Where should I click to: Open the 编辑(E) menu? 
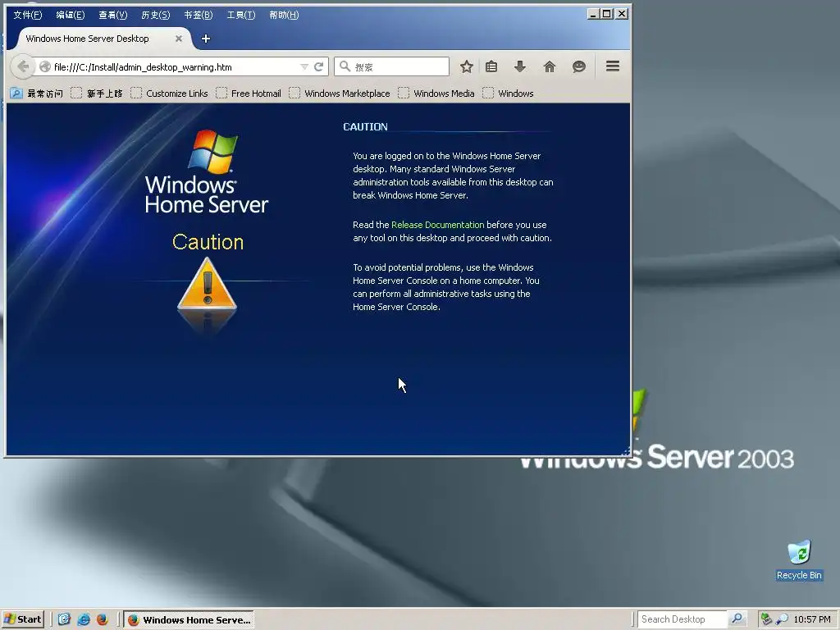point(71,15)
